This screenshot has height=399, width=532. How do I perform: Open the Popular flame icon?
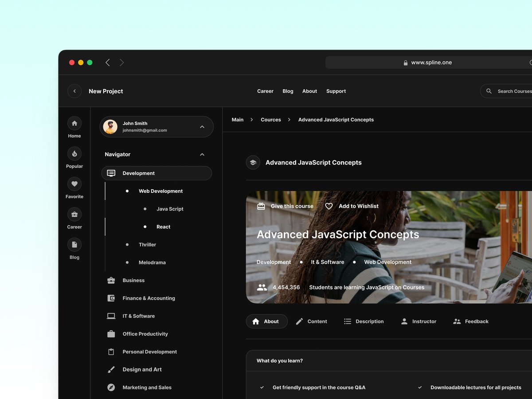point(74,153)
